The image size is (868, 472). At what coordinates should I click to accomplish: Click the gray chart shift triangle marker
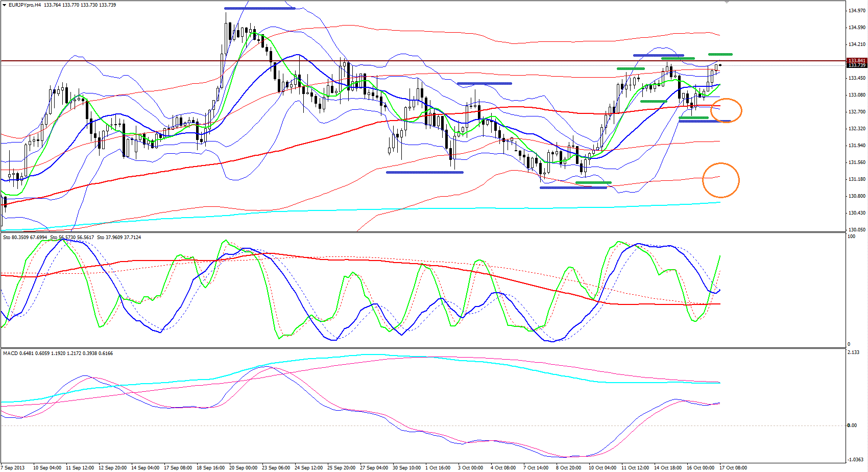(727, 3)
